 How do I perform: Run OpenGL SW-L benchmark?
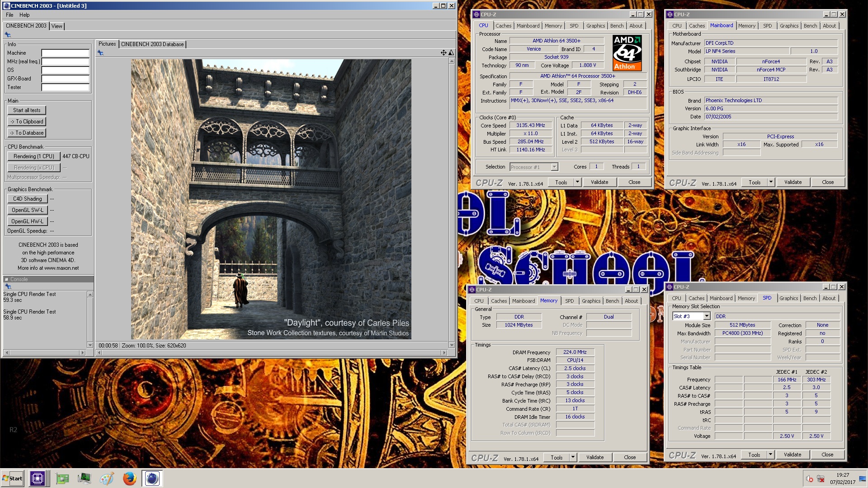click(27, 210)
